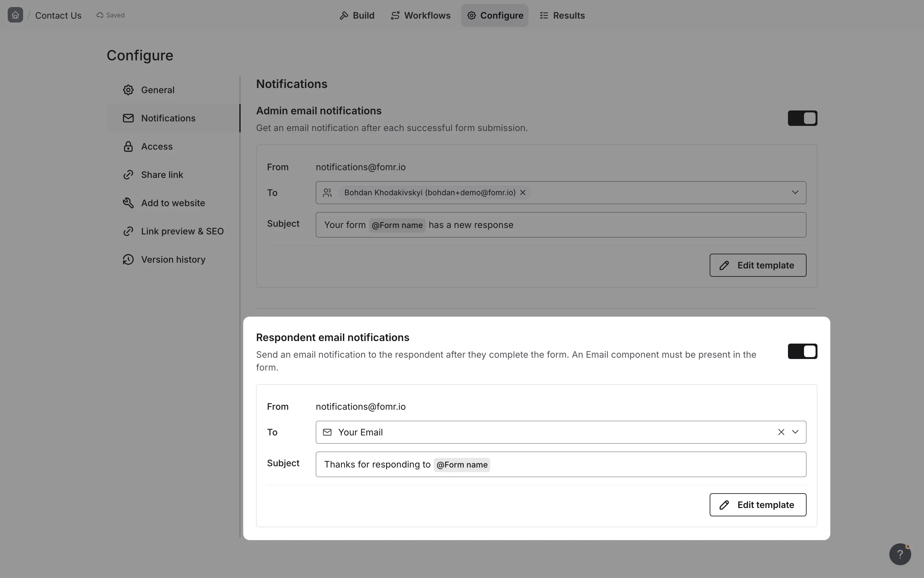Open the Contact Us form title
Image resolution: width=924 pixels, height=578 pixels.
tap(58, 15)
